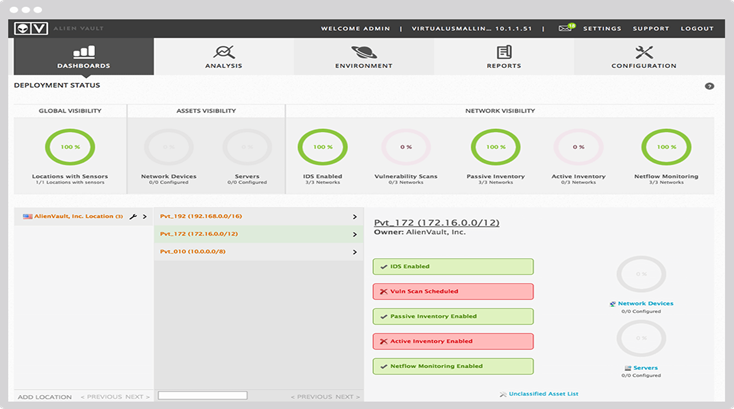Expand the Pvt_172 network chevron

354,234
